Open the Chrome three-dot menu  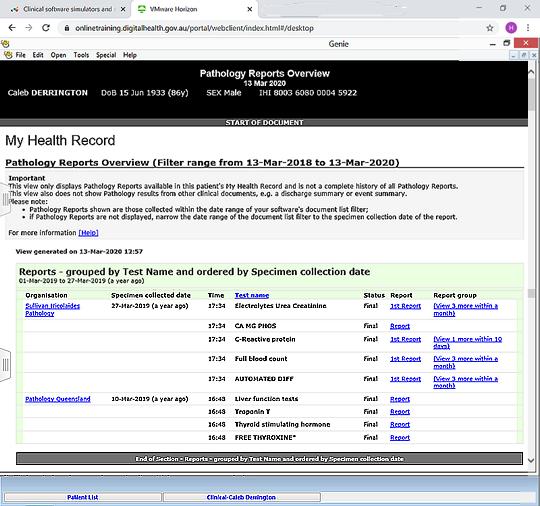click(x=528, y=28)
